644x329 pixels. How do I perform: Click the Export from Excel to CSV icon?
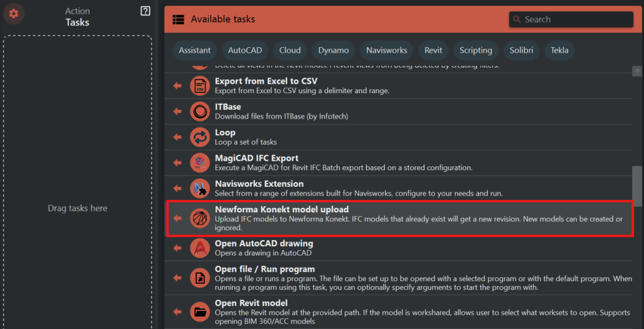click(200, 86)
